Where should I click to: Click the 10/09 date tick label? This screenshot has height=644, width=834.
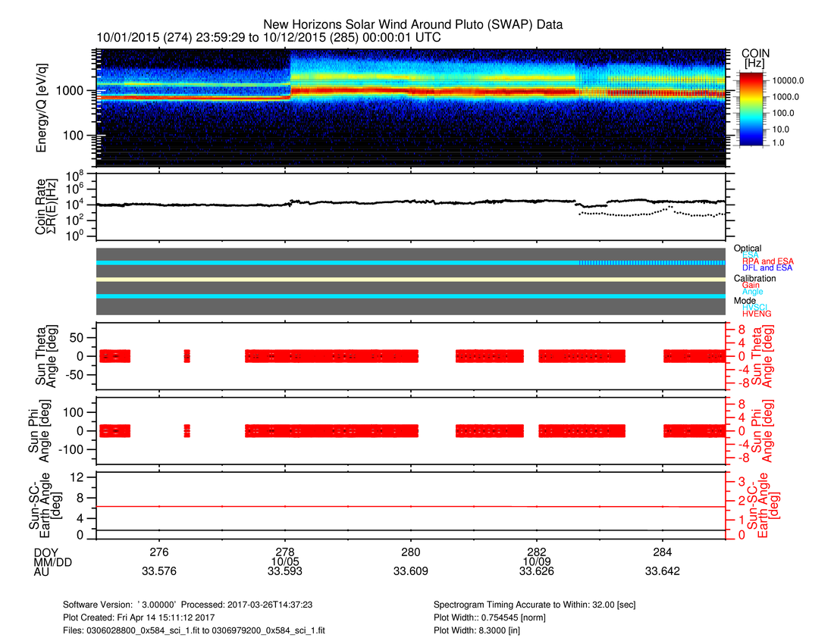[536, 562]
